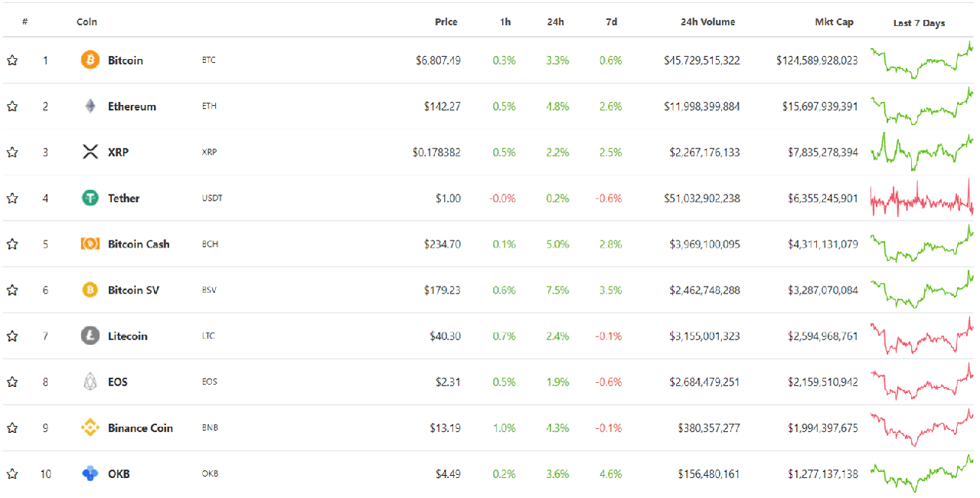Click XRP price $0.178382
The height and width of the screenshot is (498, 980).
pyautogui.click(x=436, y=152)
